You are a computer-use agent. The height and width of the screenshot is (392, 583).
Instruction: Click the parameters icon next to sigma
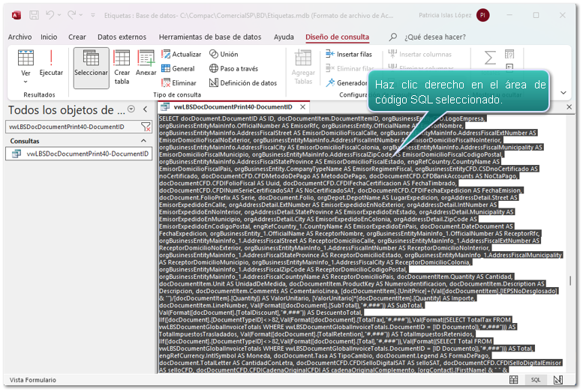point(509,54)
